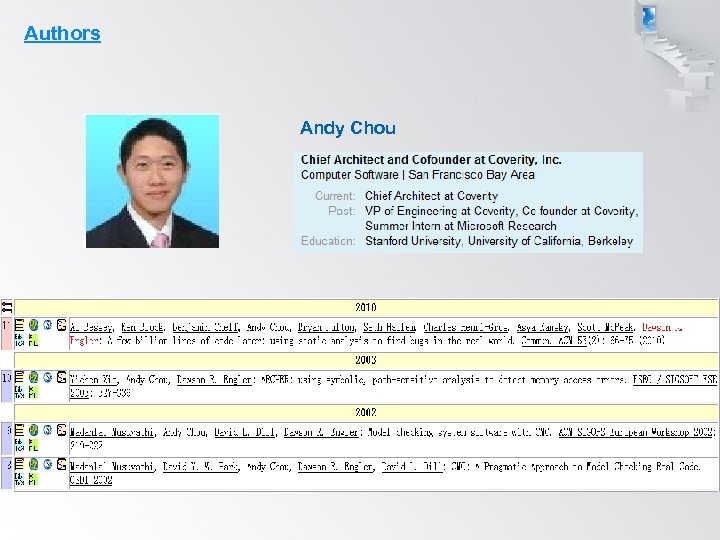Open Madanlal Musuvathi link in SIGOPS Workshop row

point(112,433)
